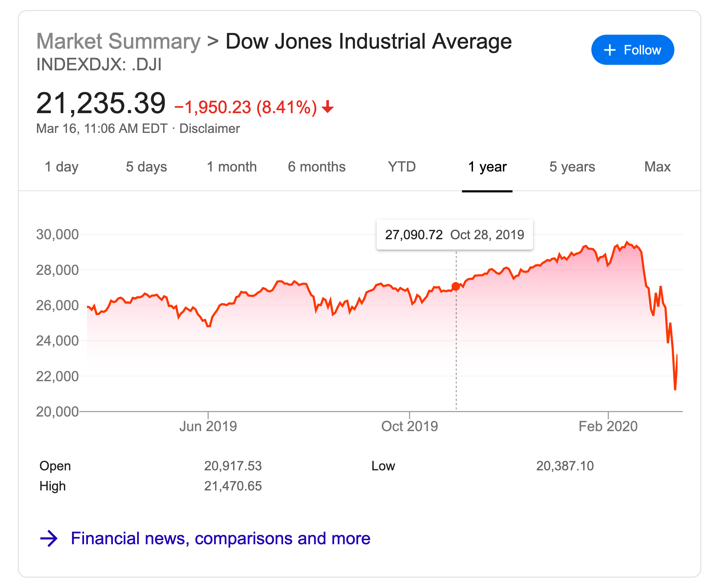
Task: Switch to the Max range tab
Action: tap(657, 167)
